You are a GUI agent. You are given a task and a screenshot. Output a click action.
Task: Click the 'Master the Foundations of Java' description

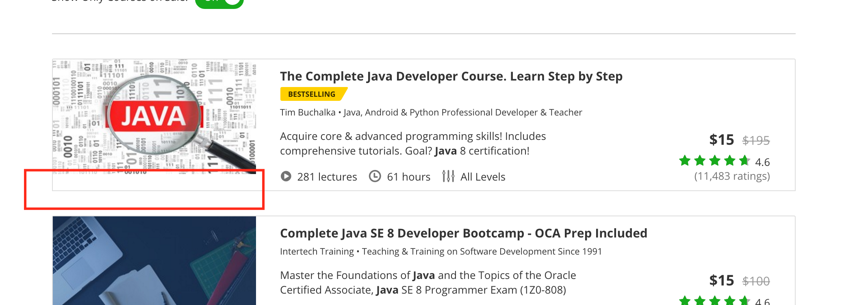pos(427,283)
